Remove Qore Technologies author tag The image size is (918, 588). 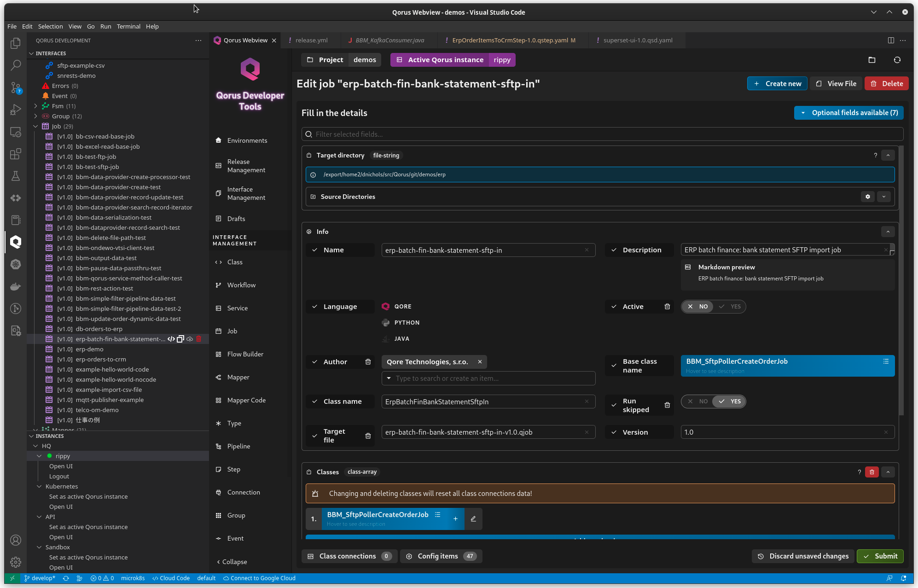(x=480, y=362)
